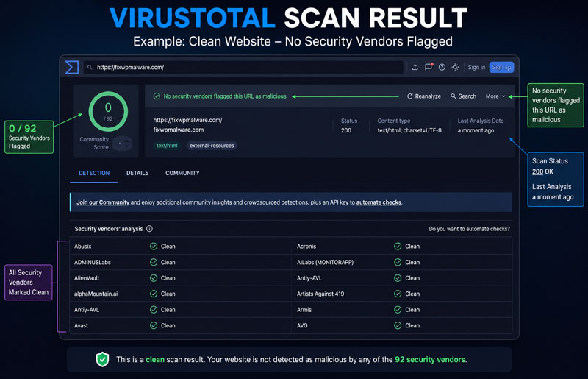Switch to the COMMUNITY tab
This screenshot has height=379, width=588.
[x=182, y=173]
